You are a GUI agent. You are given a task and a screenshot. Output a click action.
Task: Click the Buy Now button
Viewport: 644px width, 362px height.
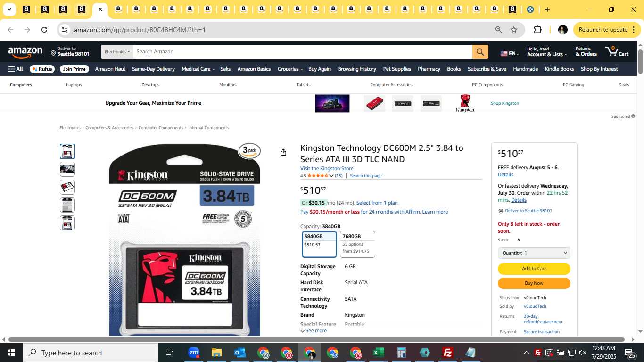pos(534,283)
